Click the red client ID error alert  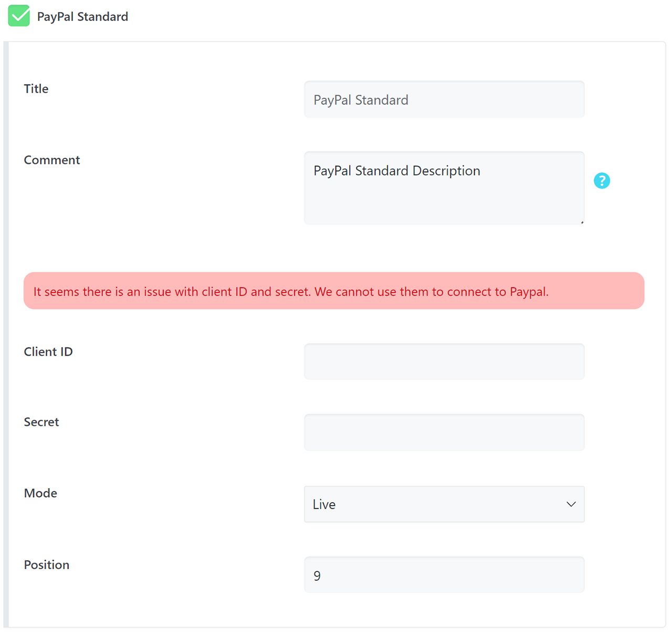(334, 291)
